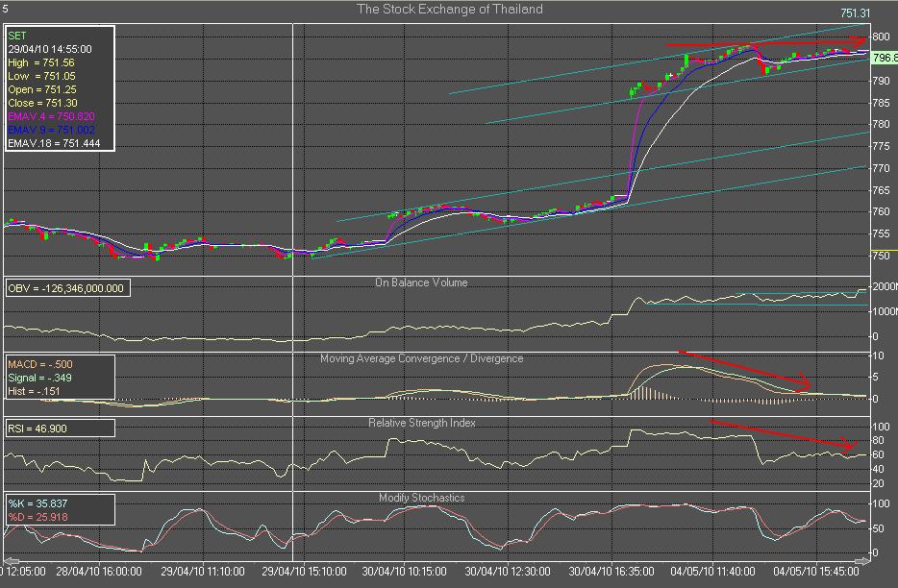Click the 765 price axis label
The image size is (898, 588).
tap(881, 190)
